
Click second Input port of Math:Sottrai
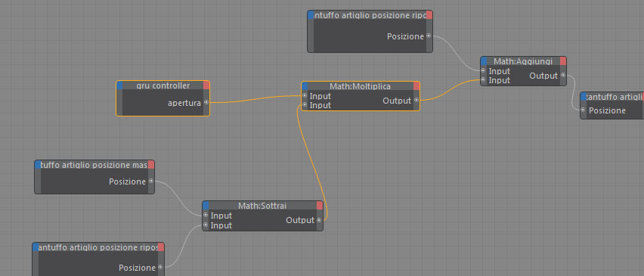coord(206,225)
